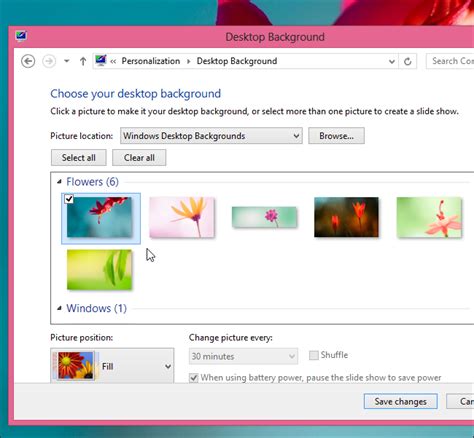Click the Save changes button

[x=400, y=402]
